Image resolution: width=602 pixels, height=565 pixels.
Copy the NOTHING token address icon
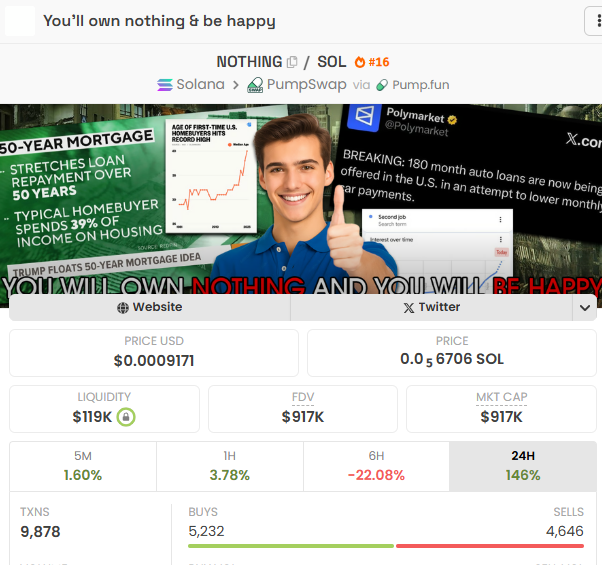point(292,62)
